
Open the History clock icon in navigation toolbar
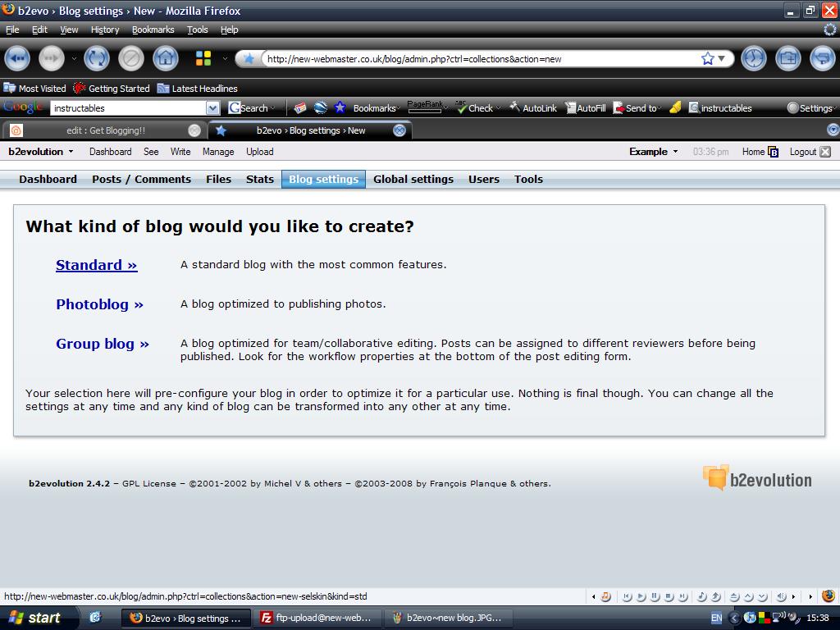(754, 58)
